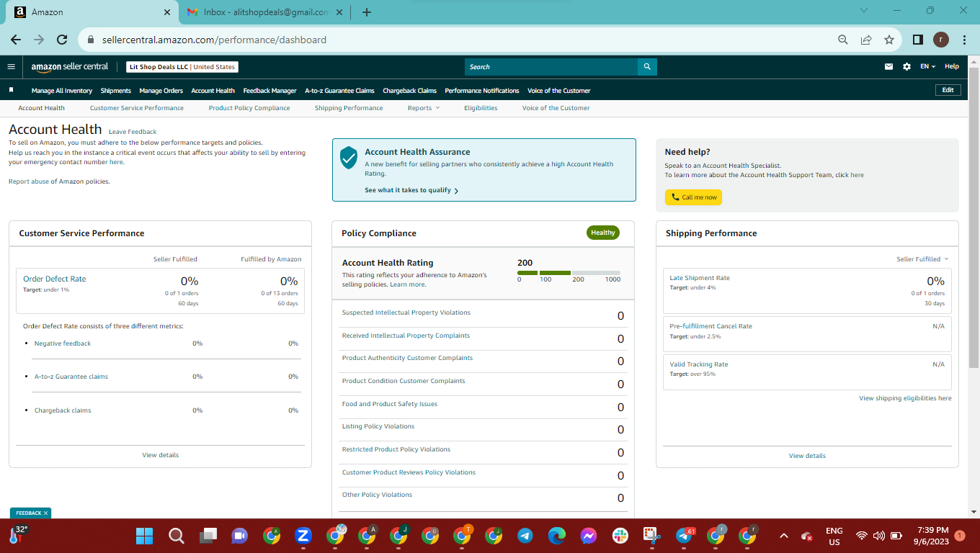Open Microsoft Edge from the taskbar
The height and width of the screenshot is (553, 980).
(557, 536)
